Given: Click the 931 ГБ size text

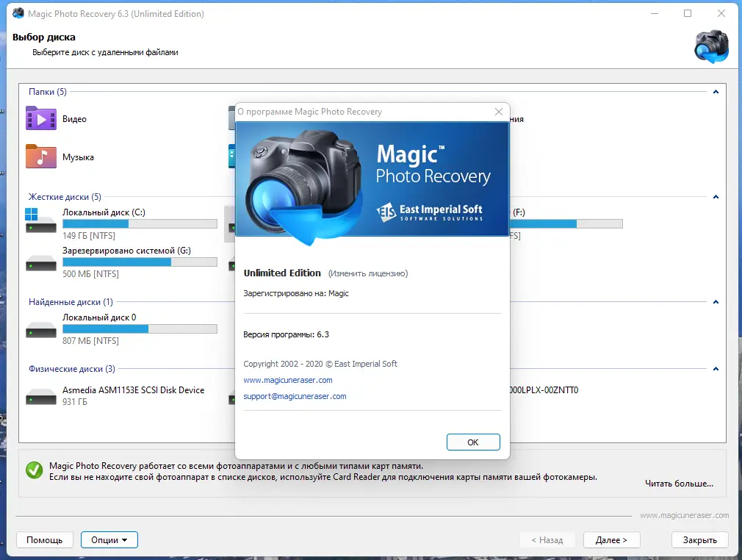Looking at the screenshot, I should point(75,401).
